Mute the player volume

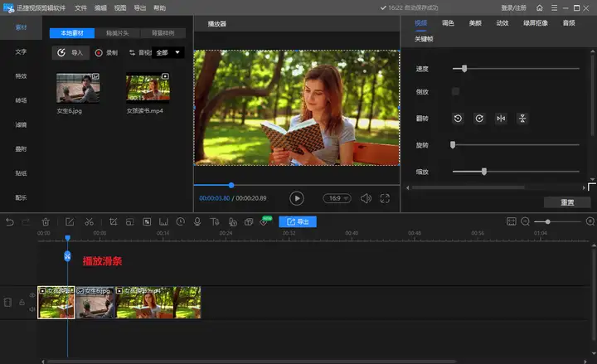coord(366,198)
